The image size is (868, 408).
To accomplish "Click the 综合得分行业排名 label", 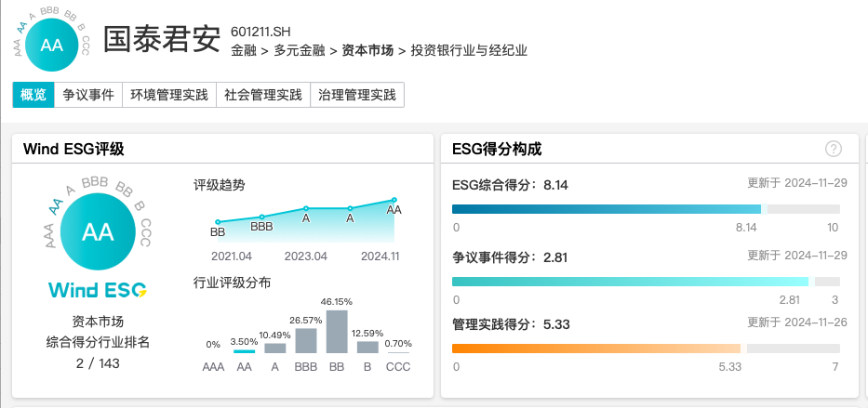I will point(98,342).
